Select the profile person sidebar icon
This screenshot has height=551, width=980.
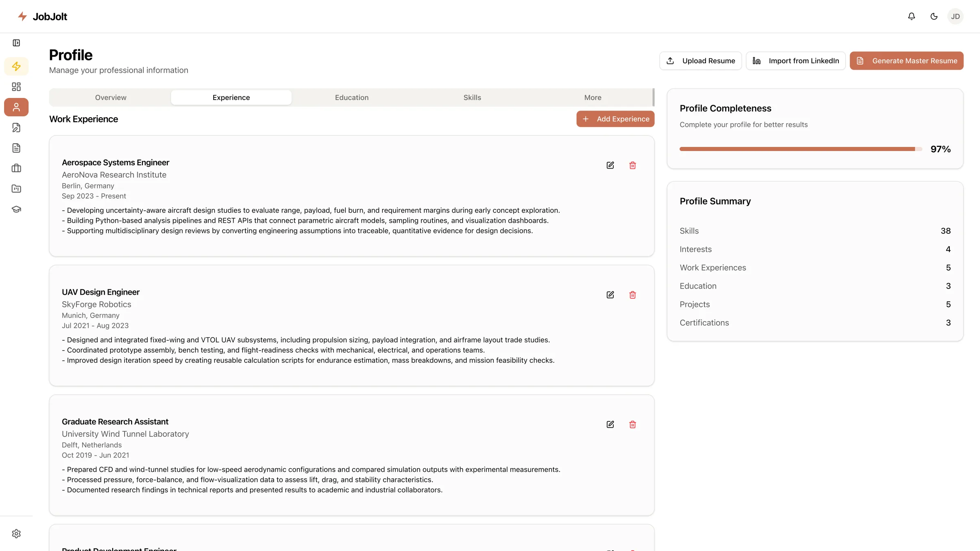click(x=16, y=107)
